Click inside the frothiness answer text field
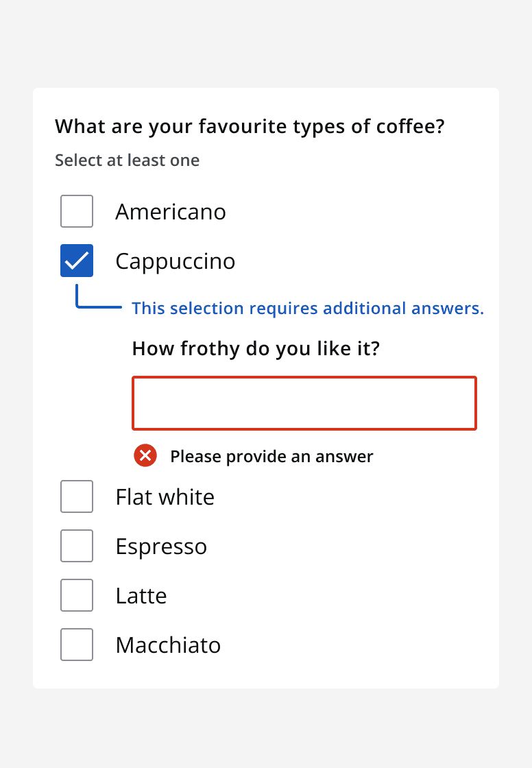Viewport: 532px width, 768px height. tap(304, 403)
